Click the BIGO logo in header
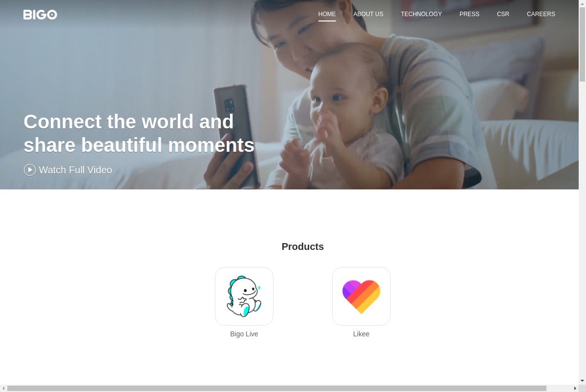The height and width of the screenshot is (392, 586). click(40, 15)
